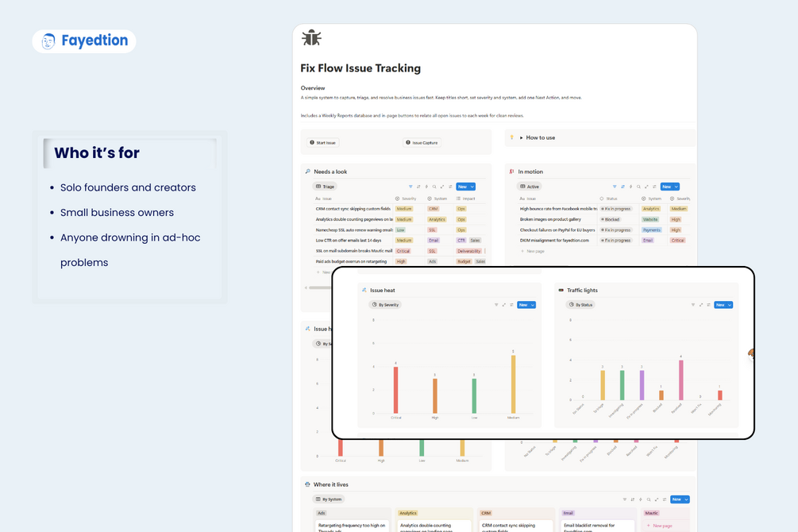Open 'DKIM misalignment for fayedtion.com' row
The width and height of the screenshot is (798, 532).
(554, 241)
